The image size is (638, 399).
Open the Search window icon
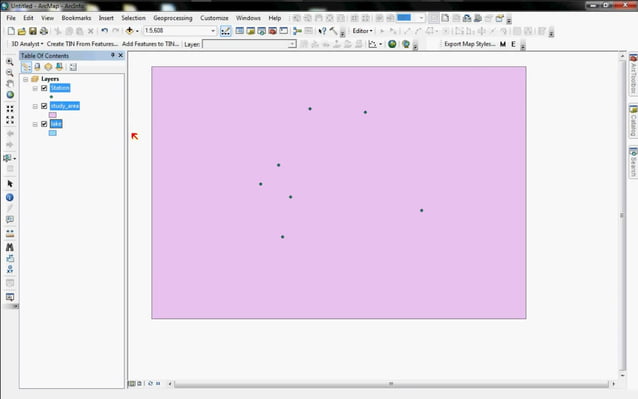262,31
